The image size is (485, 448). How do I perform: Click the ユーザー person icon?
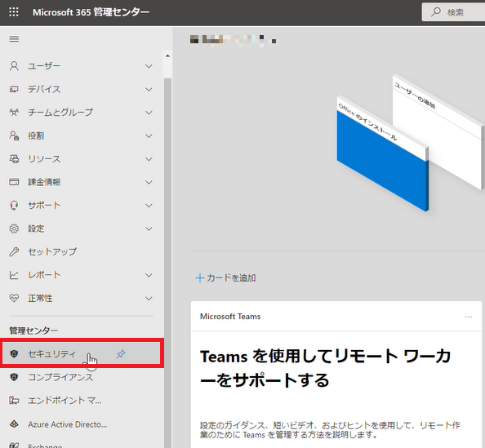click(14, 66)
